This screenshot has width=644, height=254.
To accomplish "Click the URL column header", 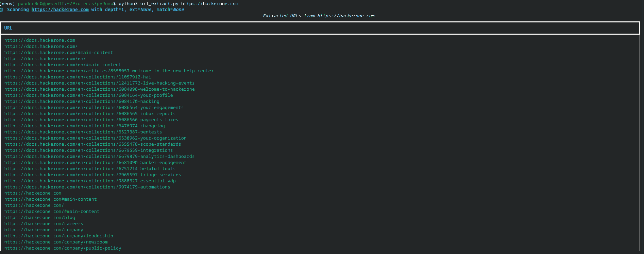I will pos(8,28).
